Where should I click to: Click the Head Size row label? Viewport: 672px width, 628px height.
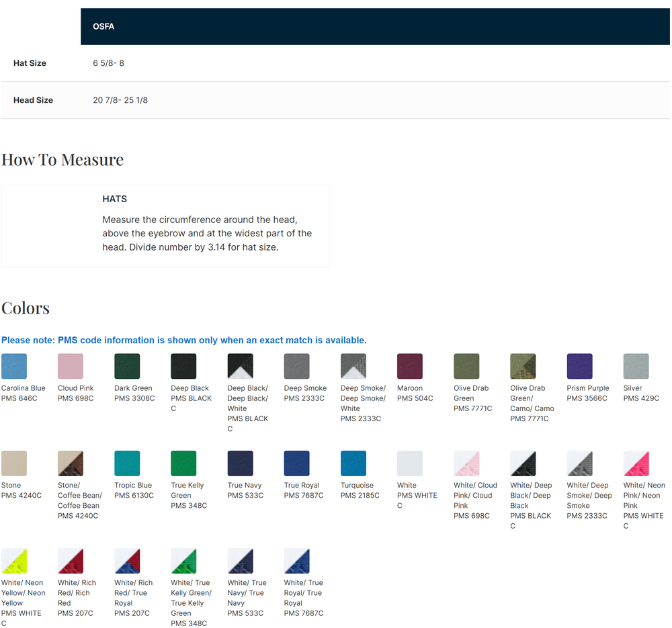coord(33,100)
